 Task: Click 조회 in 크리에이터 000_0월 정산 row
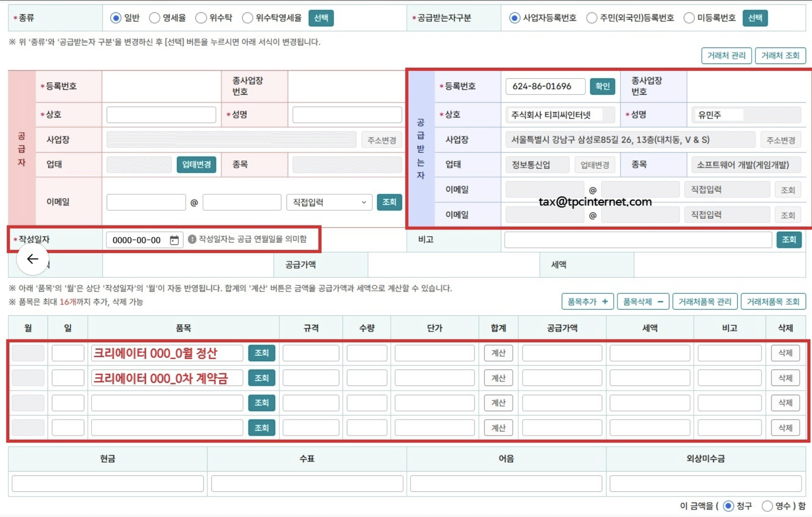(x=261, y=353)
